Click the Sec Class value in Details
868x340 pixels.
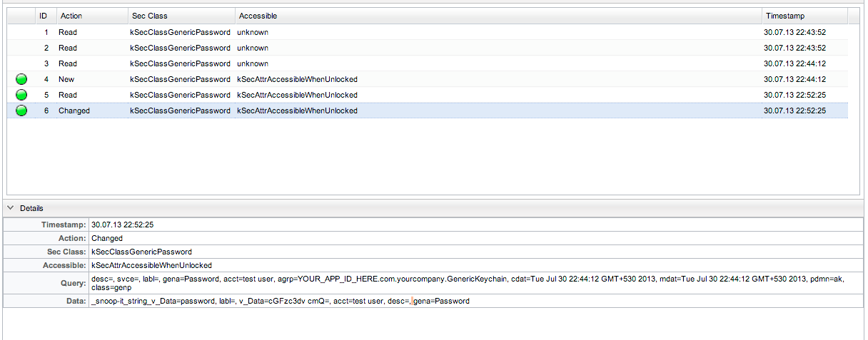tap(141, 252)
